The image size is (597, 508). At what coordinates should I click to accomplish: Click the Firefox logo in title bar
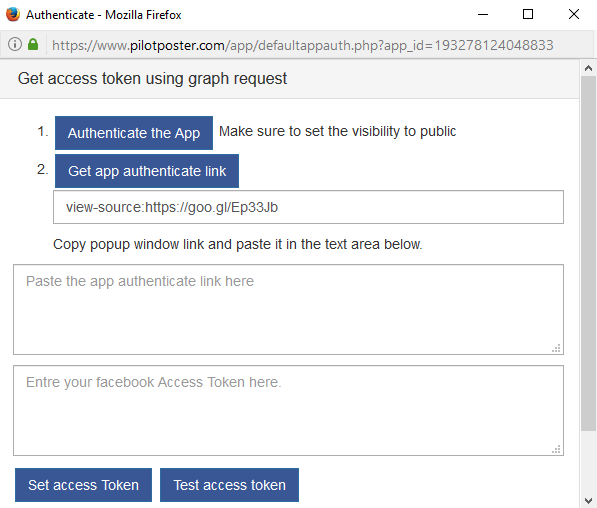point(13,14)
